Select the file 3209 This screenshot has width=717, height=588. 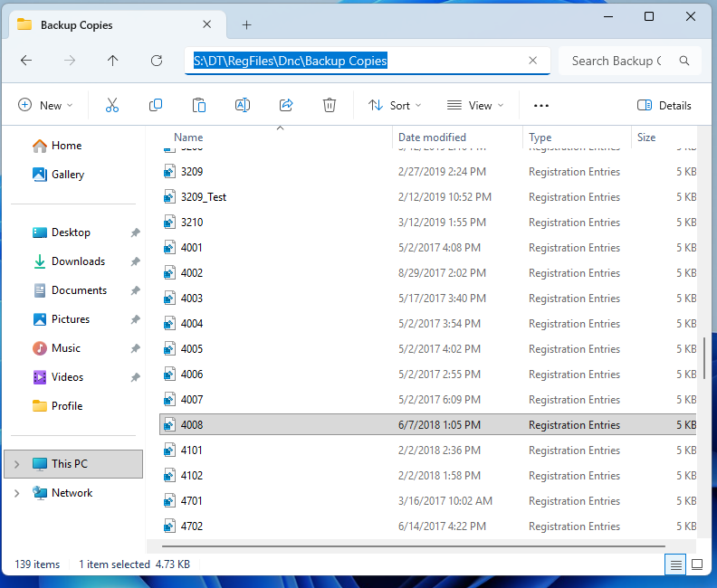point(192,172)
